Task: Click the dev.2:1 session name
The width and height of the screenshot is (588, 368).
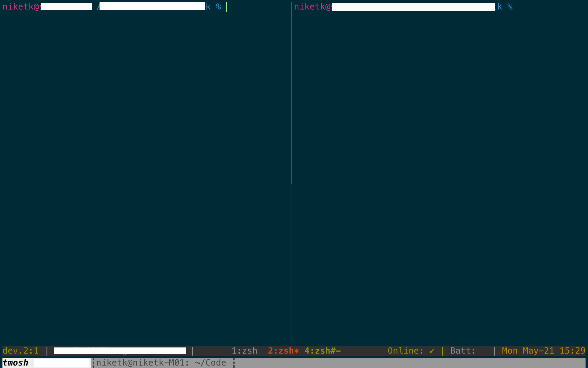Action: tap(20, 351)
